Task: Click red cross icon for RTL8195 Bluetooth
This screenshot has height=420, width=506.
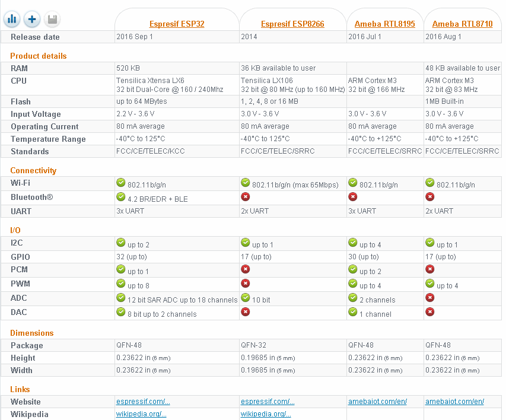Action: click(x=353, y=196)
